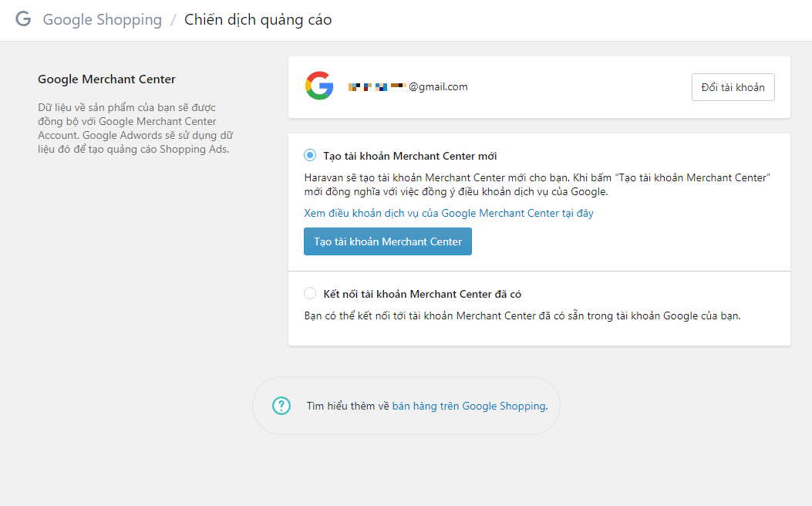Click the "Tìm hiểu thêm về" text
The image size is (812, 506).
pyautogui.click(x=347, y=406)
